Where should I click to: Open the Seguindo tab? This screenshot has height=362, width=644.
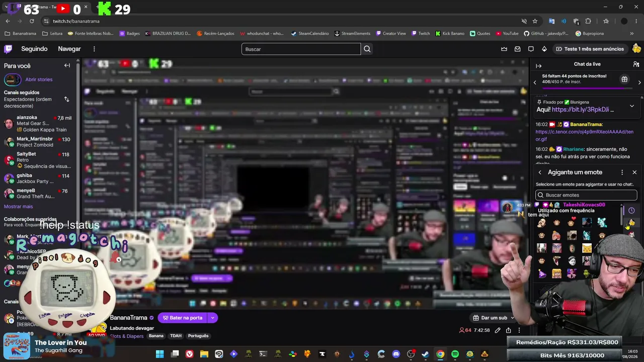34,49
